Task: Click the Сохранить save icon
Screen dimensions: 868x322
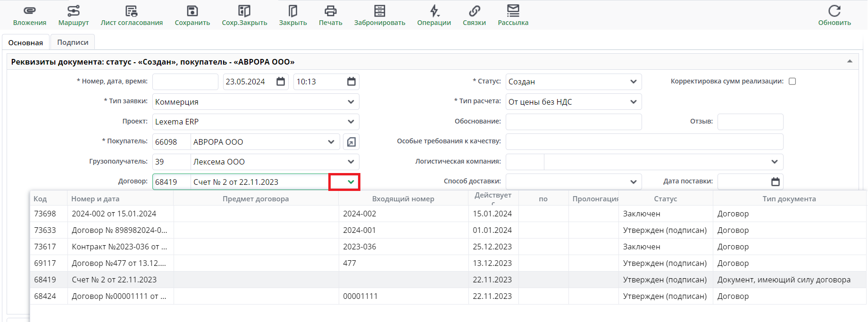Action: pos(192,11)
